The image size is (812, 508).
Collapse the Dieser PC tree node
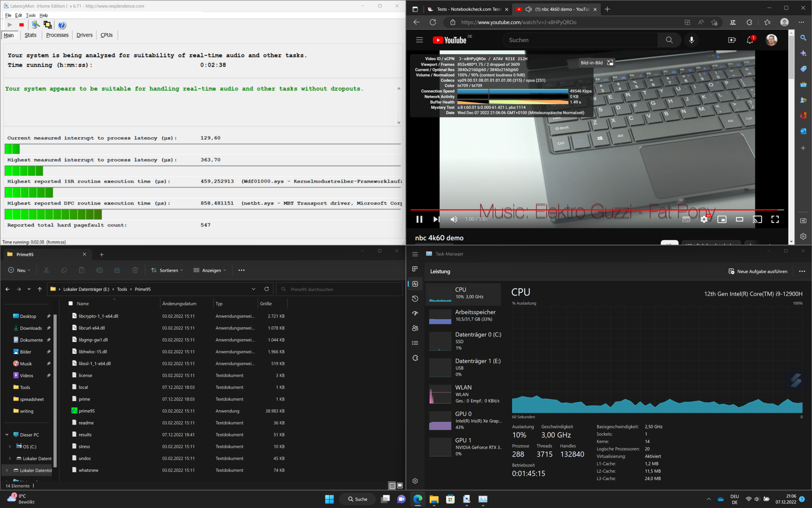(x=7, y=435)
